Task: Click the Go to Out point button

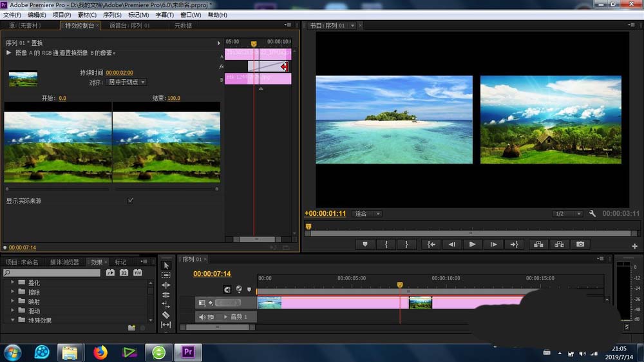Action: 514,244
